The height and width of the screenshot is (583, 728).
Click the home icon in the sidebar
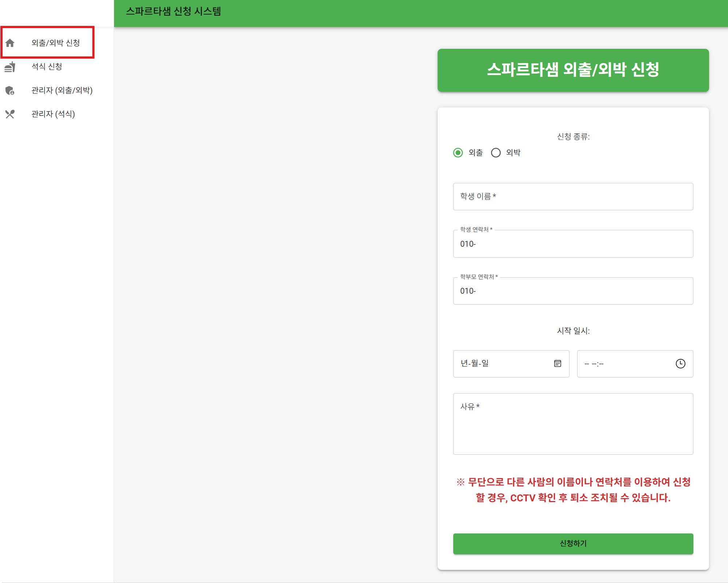(x=10, y=43)
